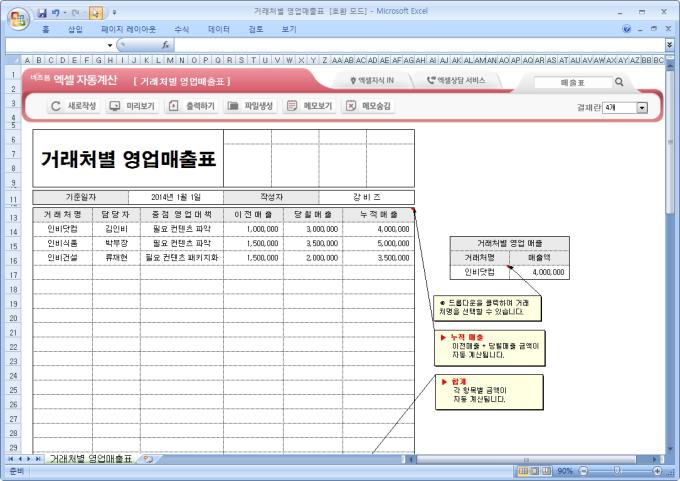Image resolution: width=680 pixels, height=481 pixels.
Task: Expand the Name Box dropdown
Action: (110, 45)
